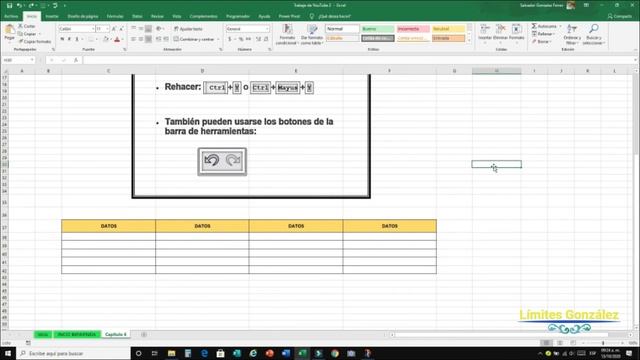Open font name Calibri dropdown
640x360 pixels.
(93, 29)
